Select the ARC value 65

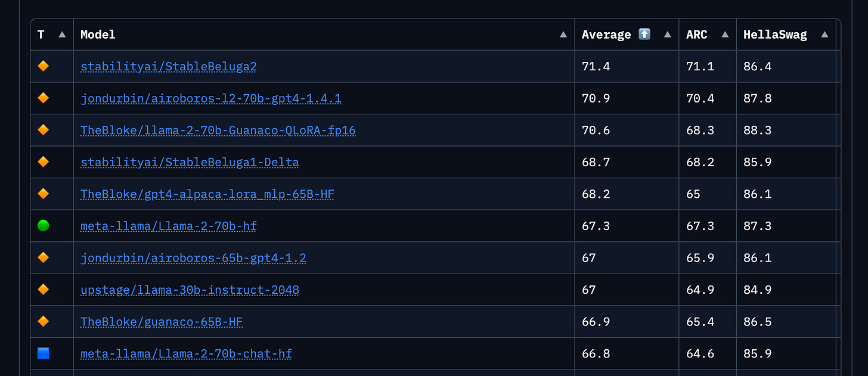(x=693, y=194)
